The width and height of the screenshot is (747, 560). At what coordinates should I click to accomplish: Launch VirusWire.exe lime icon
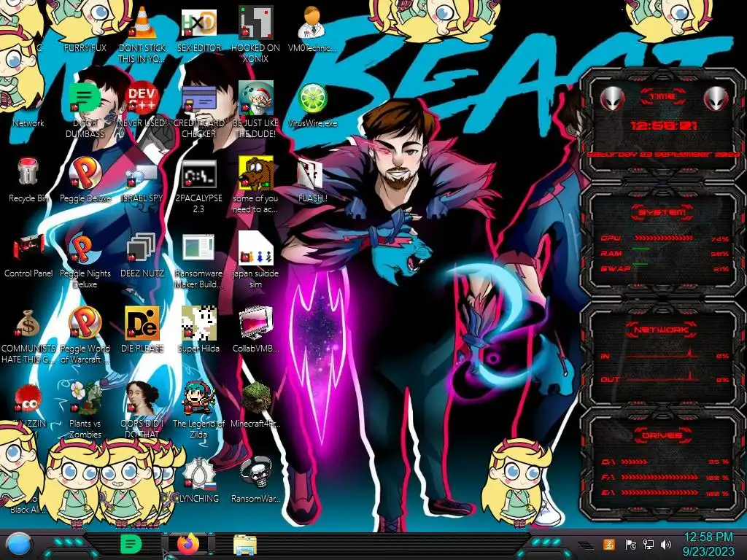pos(312,98)
